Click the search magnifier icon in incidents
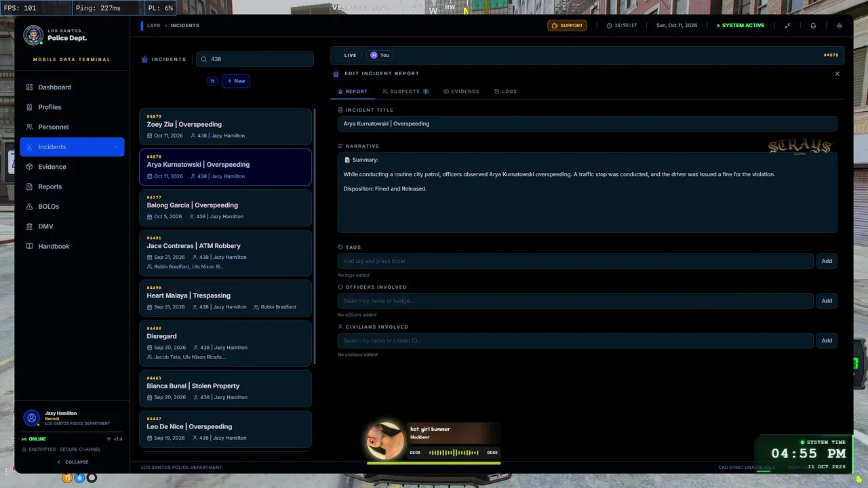 coord(204,59)
